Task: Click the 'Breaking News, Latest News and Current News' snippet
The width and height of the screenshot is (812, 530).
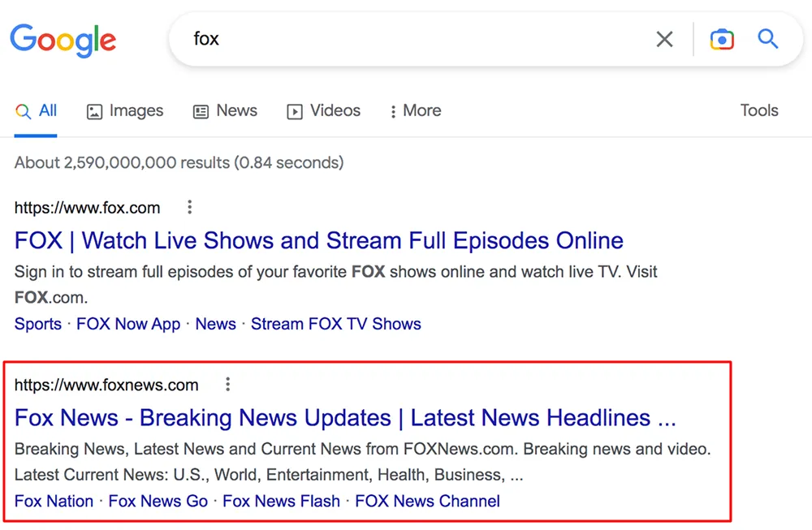Action: (362, 462)
